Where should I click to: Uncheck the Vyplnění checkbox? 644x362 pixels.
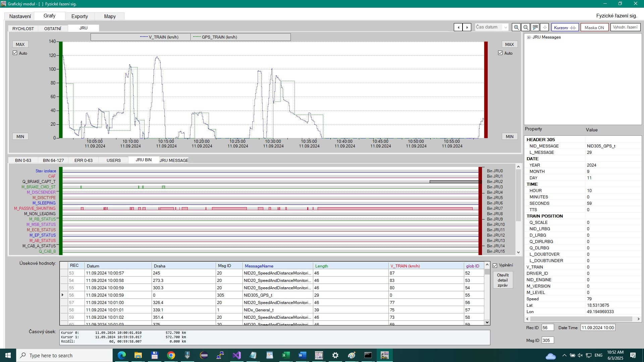[x=495, y=265]
